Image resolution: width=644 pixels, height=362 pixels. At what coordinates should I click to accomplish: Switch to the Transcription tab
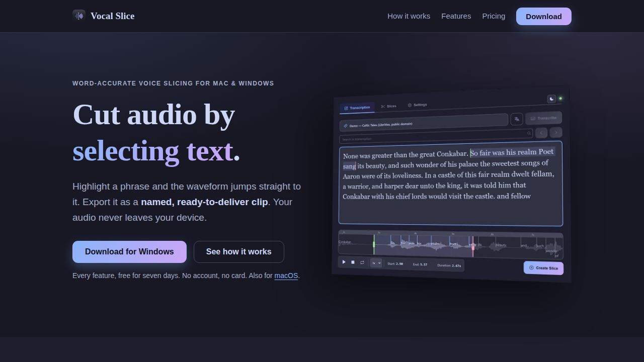(357, 108)
